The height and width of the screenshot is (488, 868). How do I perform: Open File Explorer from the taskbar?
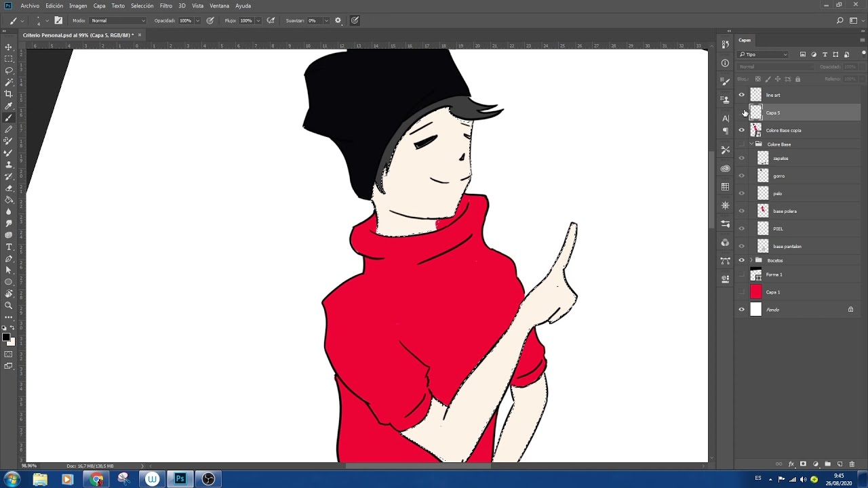(x=40, y=479)
